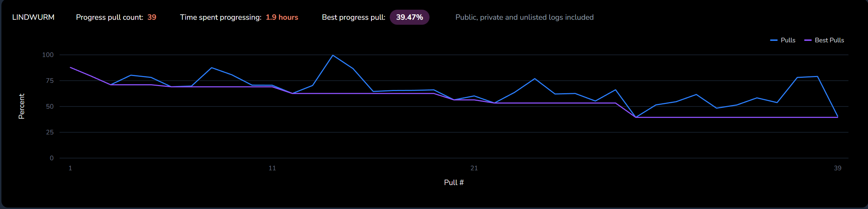Click the y-axis label 50
The width and height of the screenshot is (868, 209).
[x=49, y=106]
